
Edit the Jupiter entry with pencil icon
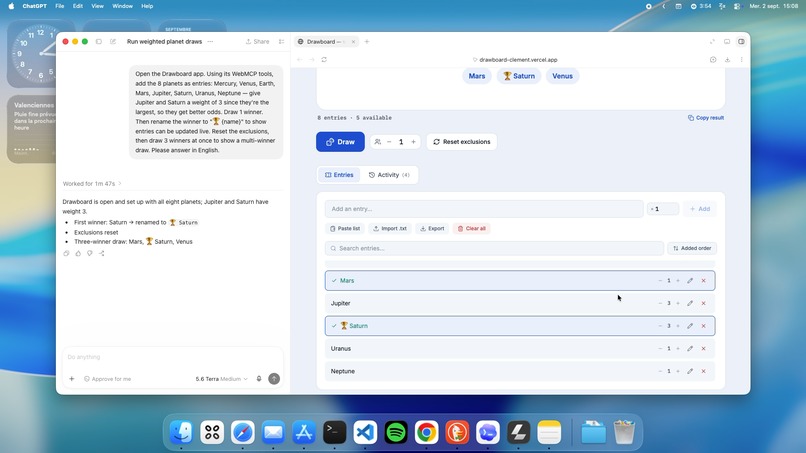pos(690,303)
